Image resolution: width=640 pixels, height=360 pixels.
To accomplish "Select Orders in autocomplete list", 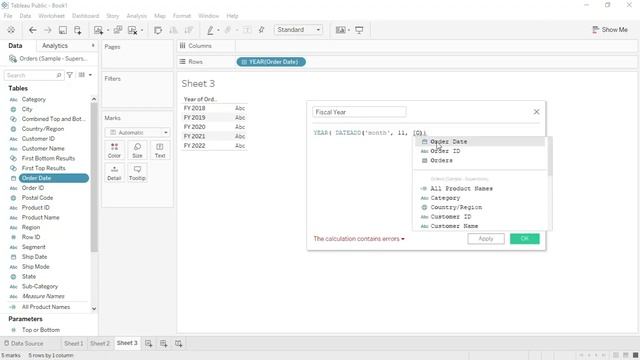I will (x=480, y=160).
